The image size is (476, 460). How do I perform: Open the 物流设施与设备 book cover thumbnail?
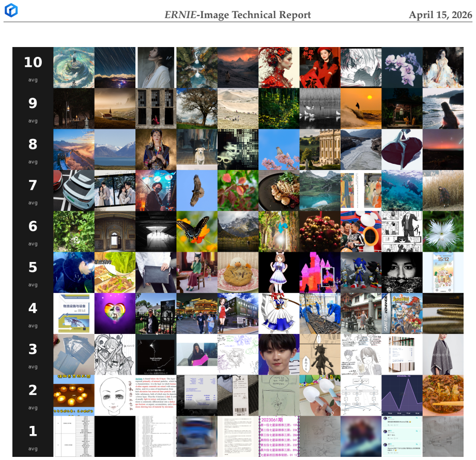click(x=74, y=313)
